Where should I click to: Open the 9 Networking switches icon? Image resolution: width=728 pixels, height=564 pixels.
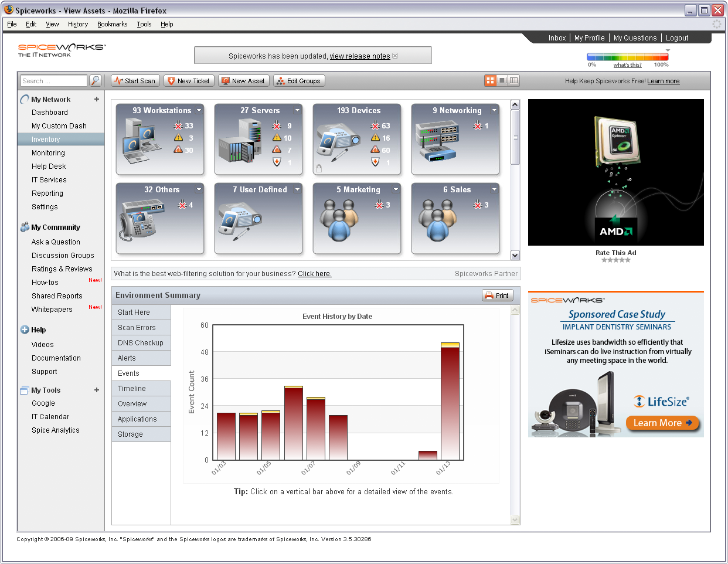[x=437, y=141]
